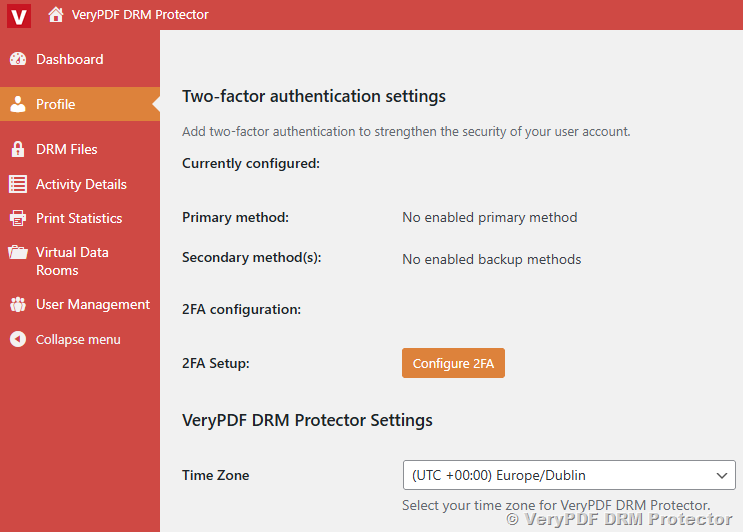Click the Profile person icon
Image resolution: width=743 pixels, height=532 pixels.
coord(18,104)
